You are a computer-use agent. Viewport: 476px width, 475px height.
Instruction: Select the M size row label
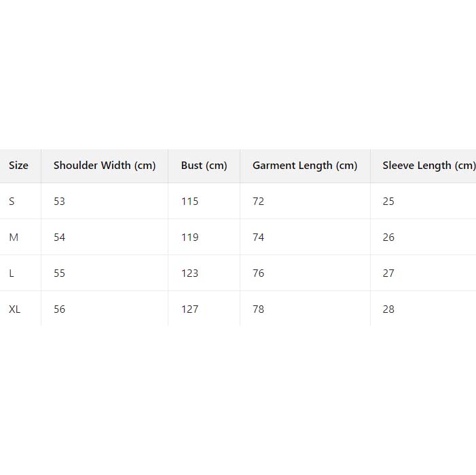coord(13,237)
